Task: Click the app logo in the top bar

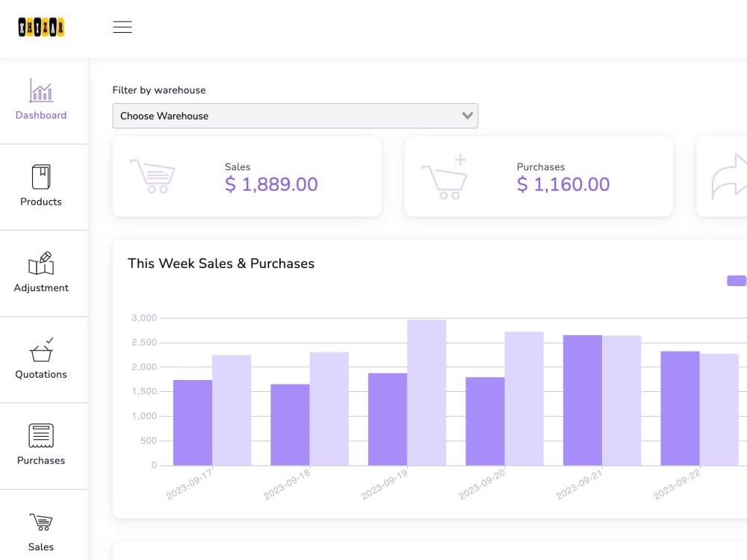Action: pyautogui.click(x=41, y=25)
